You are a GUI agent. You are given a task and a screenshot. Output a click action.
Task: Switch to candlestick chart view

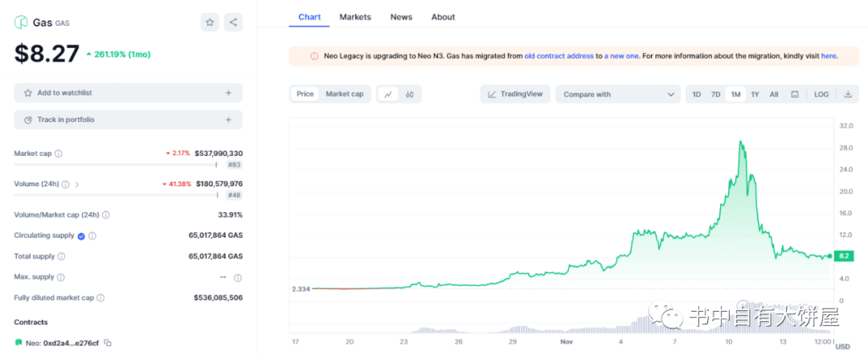(410, 94)
